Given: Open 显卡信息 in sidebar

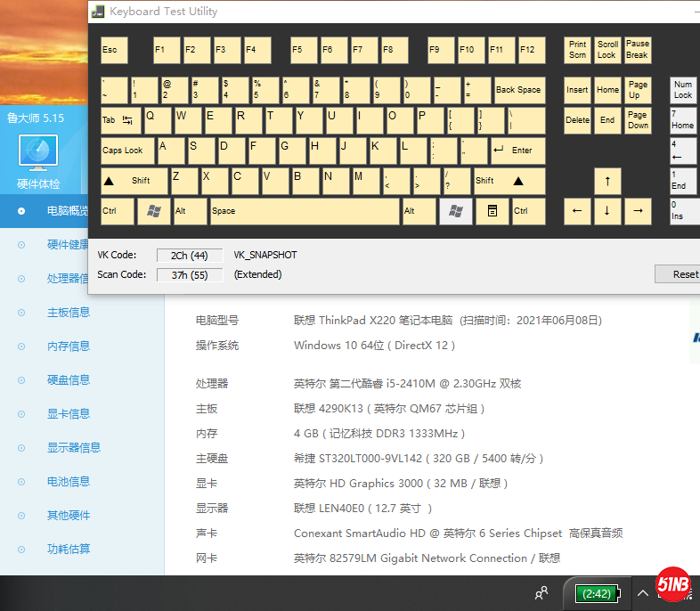Looking at the screenshot, I should [69, 414].
